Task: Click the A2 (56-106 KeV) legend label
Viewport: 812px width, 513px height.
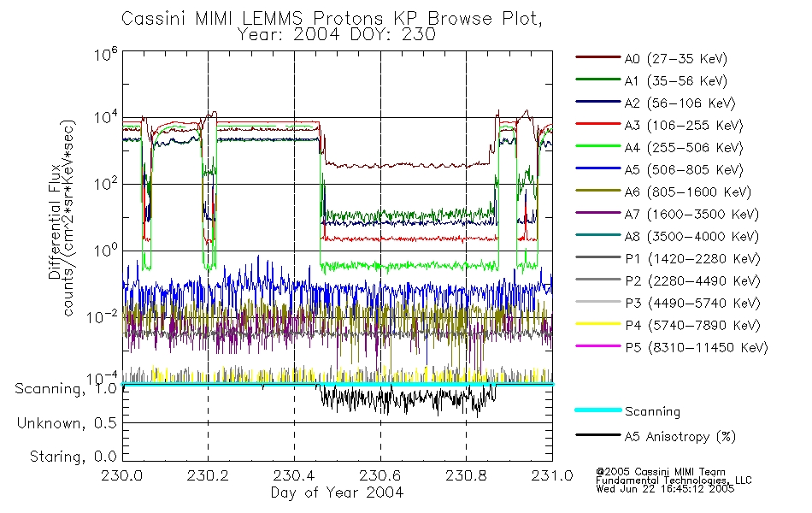Action: (x=680, y=103)
